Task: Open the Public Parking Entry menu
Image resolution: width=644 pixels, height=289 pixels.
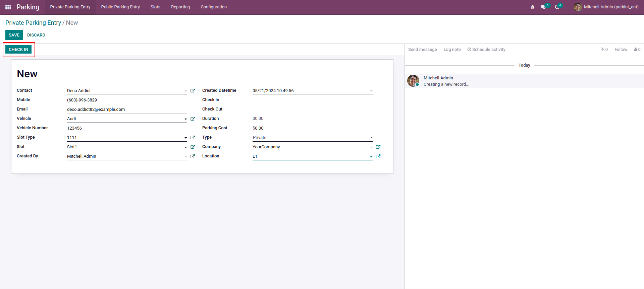Action: pyautogui.click(x=120, y=7)
